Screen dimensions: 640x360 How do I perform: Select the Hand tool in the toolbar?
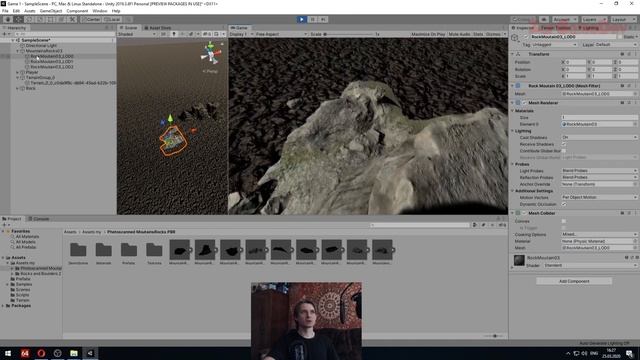(x=7, y=19)
